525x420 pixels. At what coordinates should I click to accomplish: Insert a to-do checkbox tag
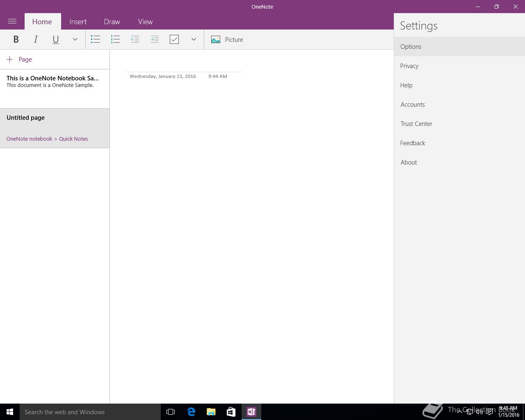click(x=174, y=39)
